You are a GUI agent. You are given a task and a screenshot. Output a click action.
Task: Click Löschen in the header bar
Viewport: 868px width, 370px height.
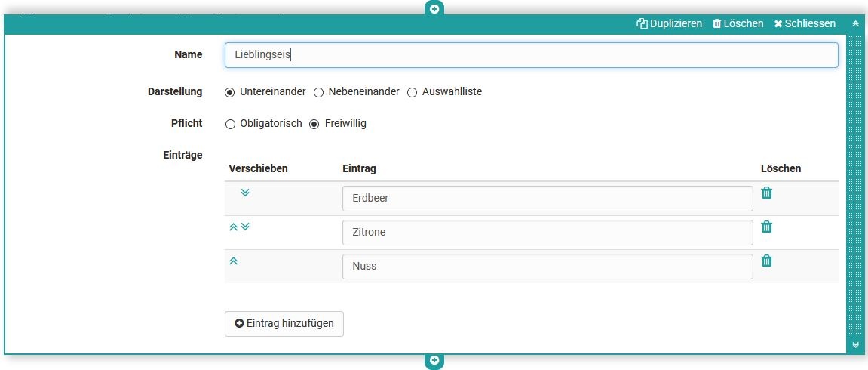[x=738, y=24]
